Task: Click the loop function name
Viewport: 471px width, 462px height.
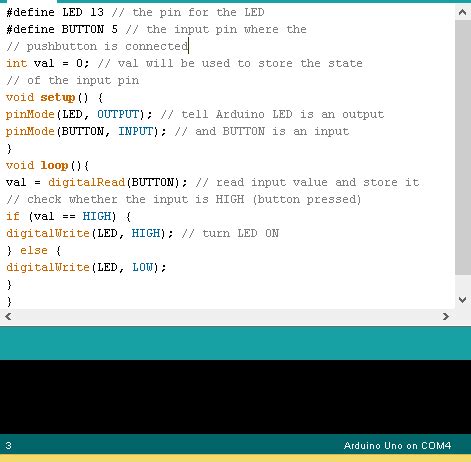Action: [x=54, y=165]
